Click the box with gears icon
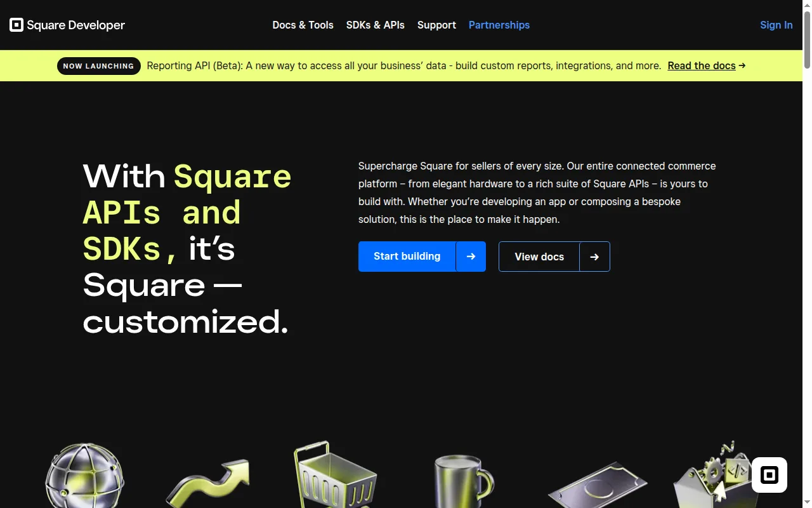Viewport: 812px width, 508px height. (715, 475)
